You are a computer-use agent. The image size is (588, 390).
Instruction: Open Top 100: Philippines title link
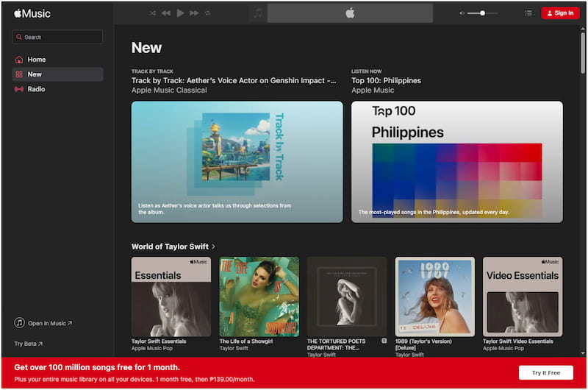[x=387, y=80]
